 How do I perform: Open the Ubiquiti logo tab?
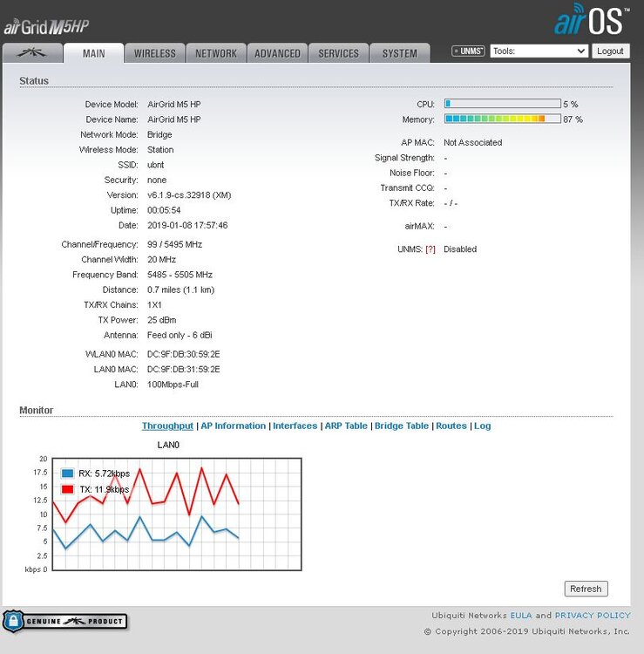(x=32, y=52)
